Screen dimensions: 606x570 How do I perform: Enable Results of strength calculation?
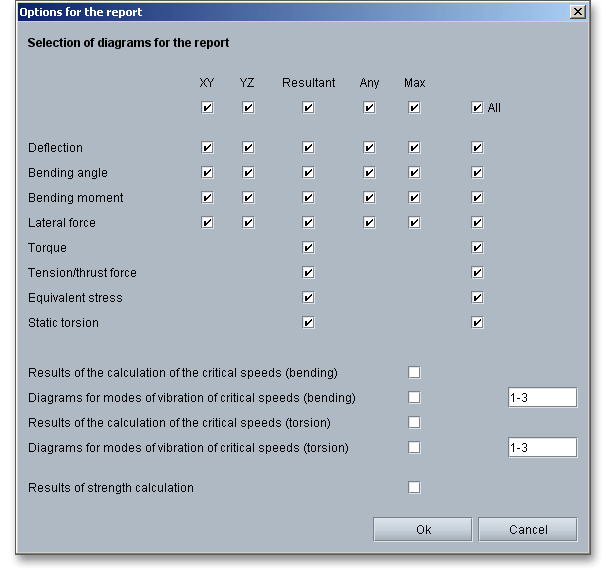(414, 488)
